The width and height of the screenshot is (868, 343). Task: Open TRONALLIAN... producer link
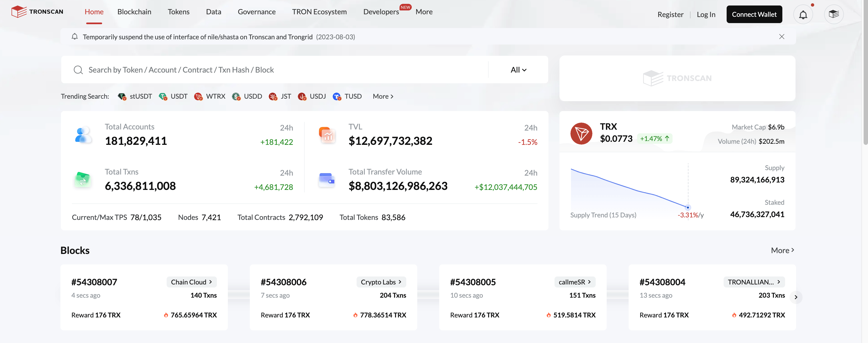[754, 282]
